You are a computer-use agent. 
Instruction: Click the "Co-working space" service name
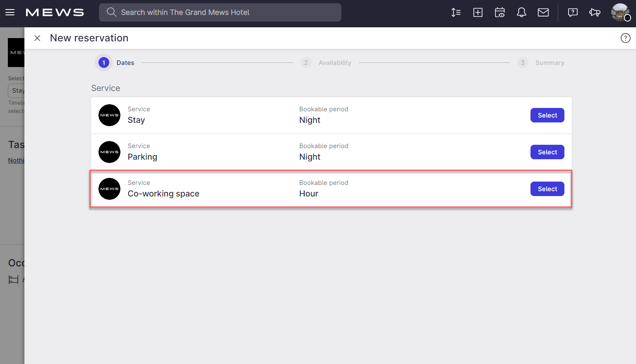coord(163,194)
